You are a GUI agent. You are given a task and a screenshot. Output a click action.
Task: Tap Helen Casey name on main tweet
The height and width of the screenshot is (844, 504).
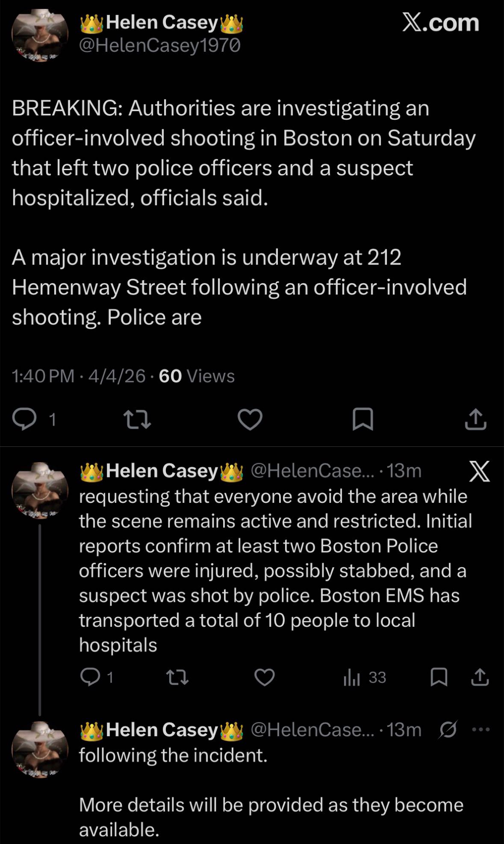[x=162, y=23]
